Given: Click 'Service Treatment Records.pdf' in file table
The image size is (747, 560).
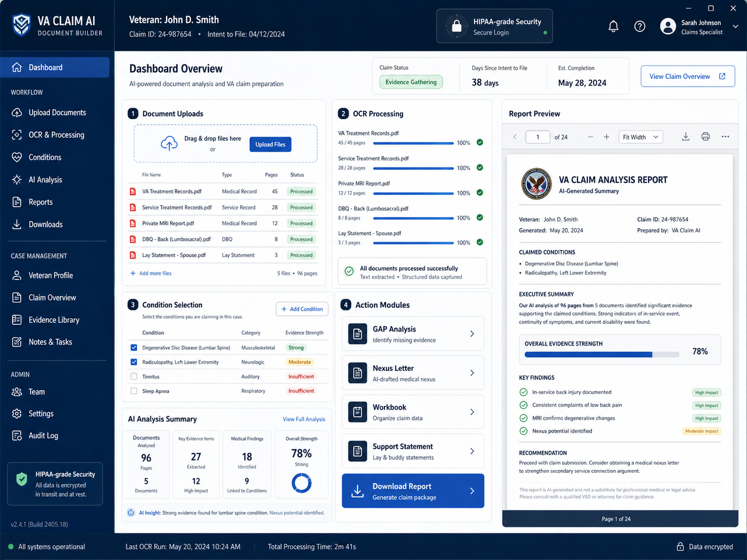Looking at the screenshot, I should tap(177, 207).
